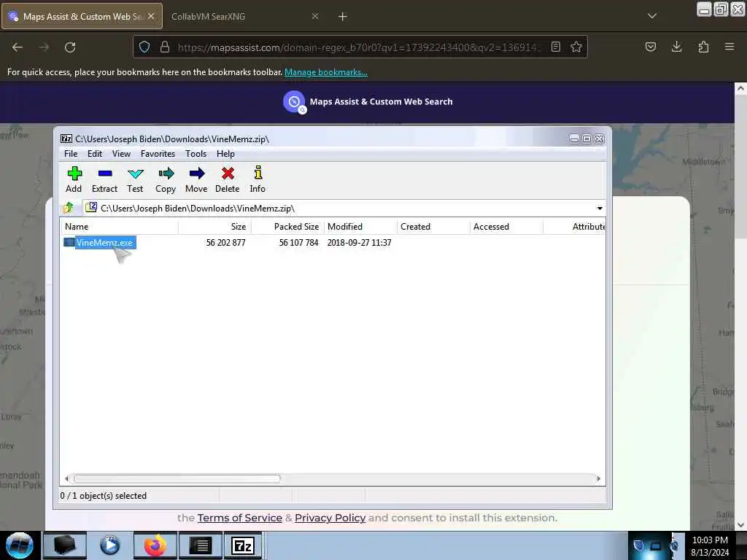Image resolution: width=747 pixels, height=560 pixels.
Task: Click the Add button in 7-Zip toolbar
Action: click(74, 179)
